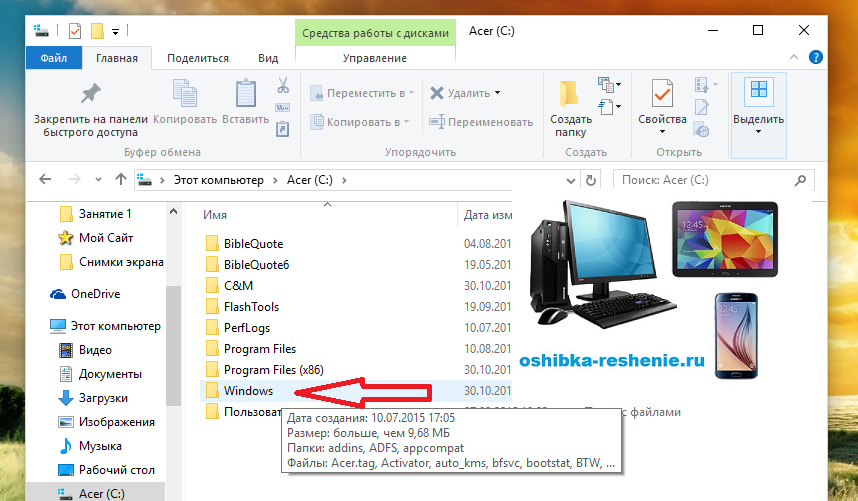Switch to the Поделиться tab
Screen dimensions: 858x501
198,58
